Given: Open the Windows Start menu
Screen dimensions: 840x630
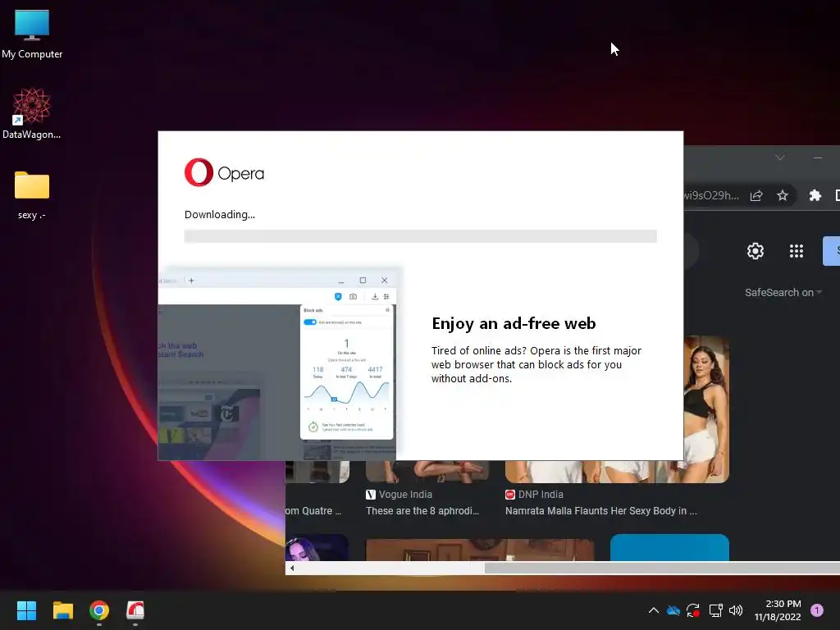Looking at the screenshot, I should tap(26, 610).
